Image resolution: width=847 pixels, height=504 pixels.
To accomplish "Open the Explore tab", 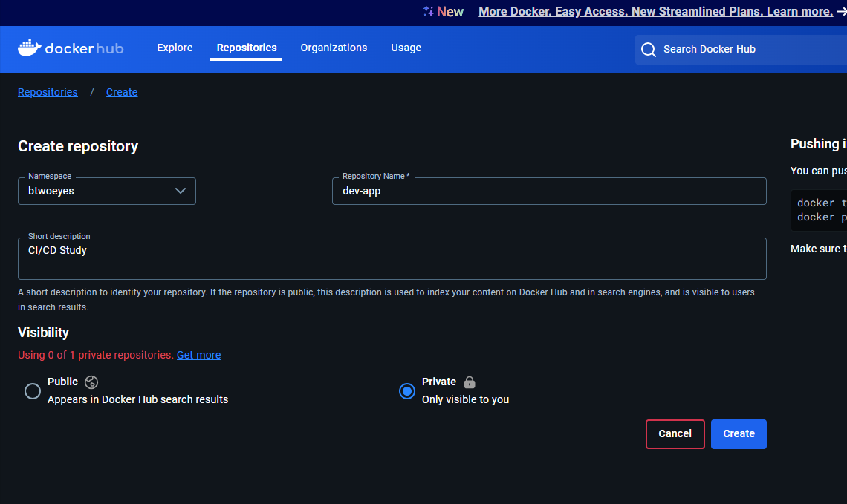I will 175,48.
